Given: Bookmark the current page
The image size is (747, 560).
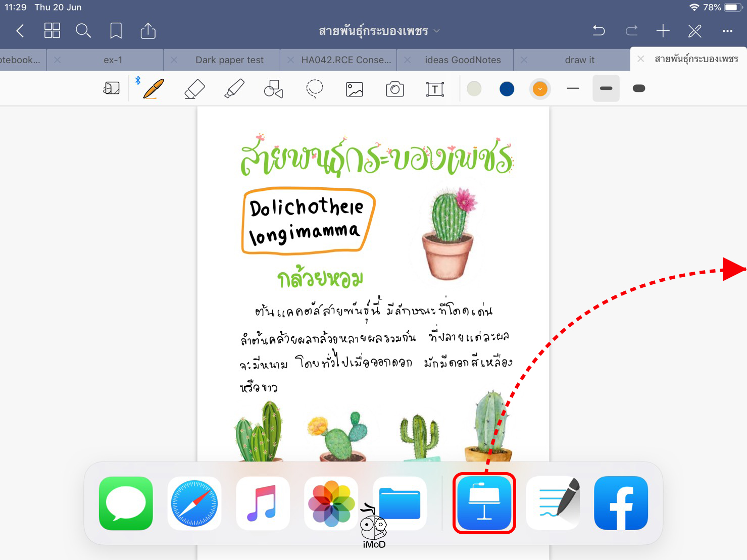Looking at the screenshot, I should [116, 31].
